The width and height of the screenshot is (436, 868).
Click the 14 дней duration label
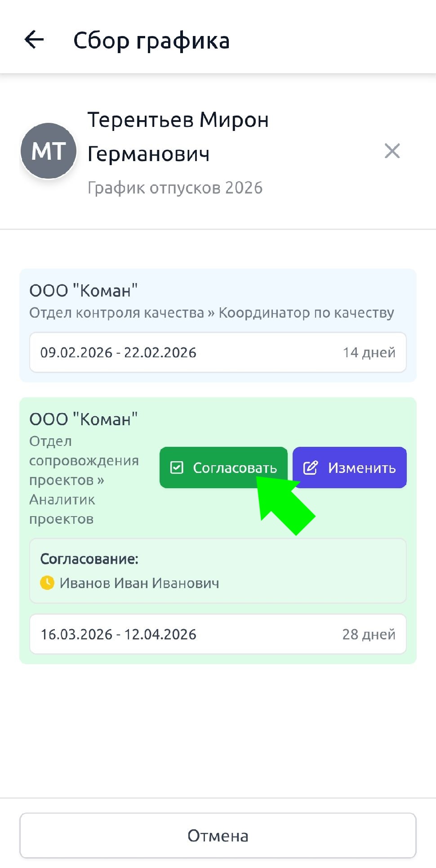(369, 352)
